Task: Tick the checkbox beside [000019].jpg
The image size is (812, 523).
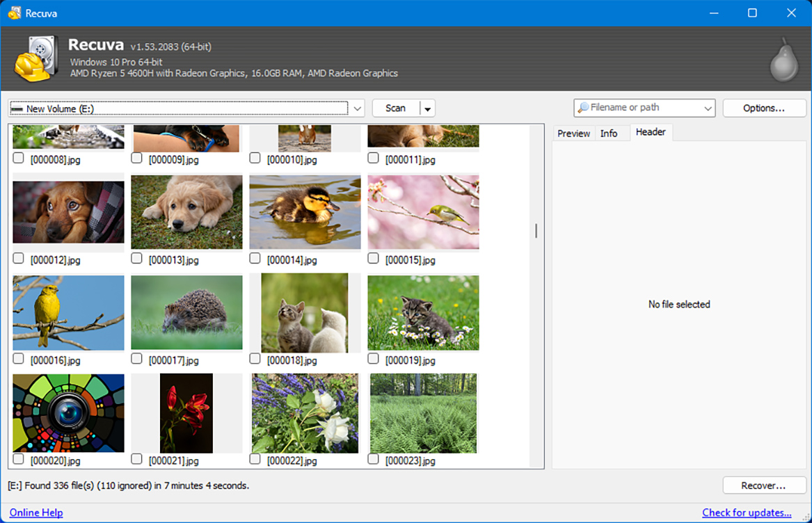Action: (x=373, y=358)
